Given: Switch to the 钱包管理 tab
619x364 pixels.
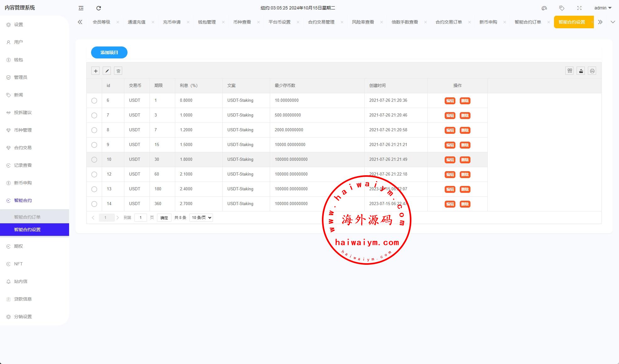Looking at the screenshot, I should pos(207,22).
